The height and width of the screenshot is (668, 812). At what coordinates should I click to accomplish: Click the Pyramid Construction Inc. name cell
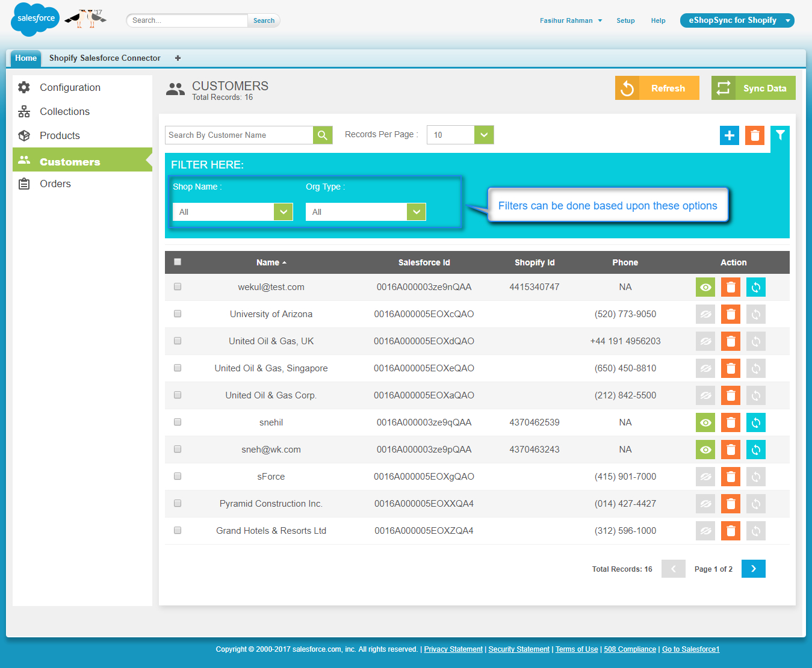tap(271, 504)
